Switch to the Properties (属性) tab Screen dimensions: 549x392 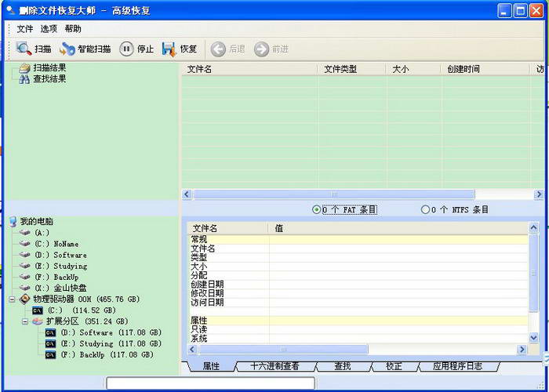coord(211,366)
